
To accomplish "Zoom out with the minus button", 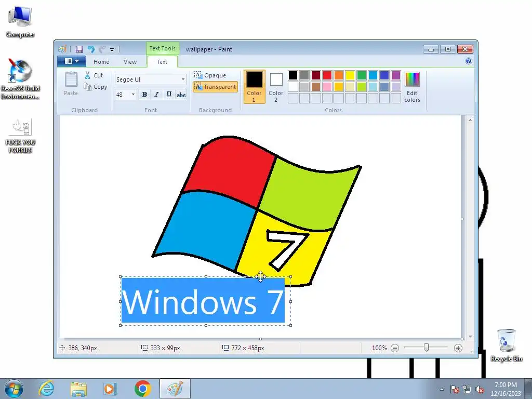I will (x=395, y=348).
